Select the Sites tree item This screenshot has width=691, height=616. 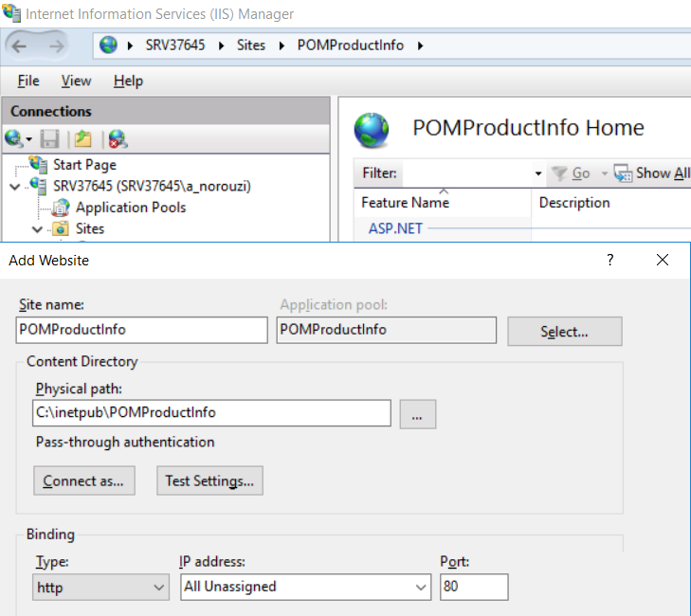click(x=90, y=228)
